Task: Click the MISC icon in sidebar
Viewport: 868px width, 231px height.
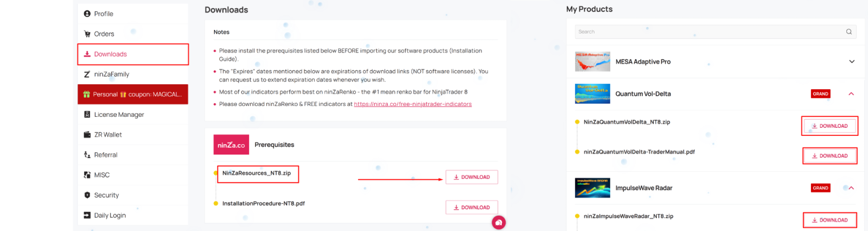Action: coord(87,174)
